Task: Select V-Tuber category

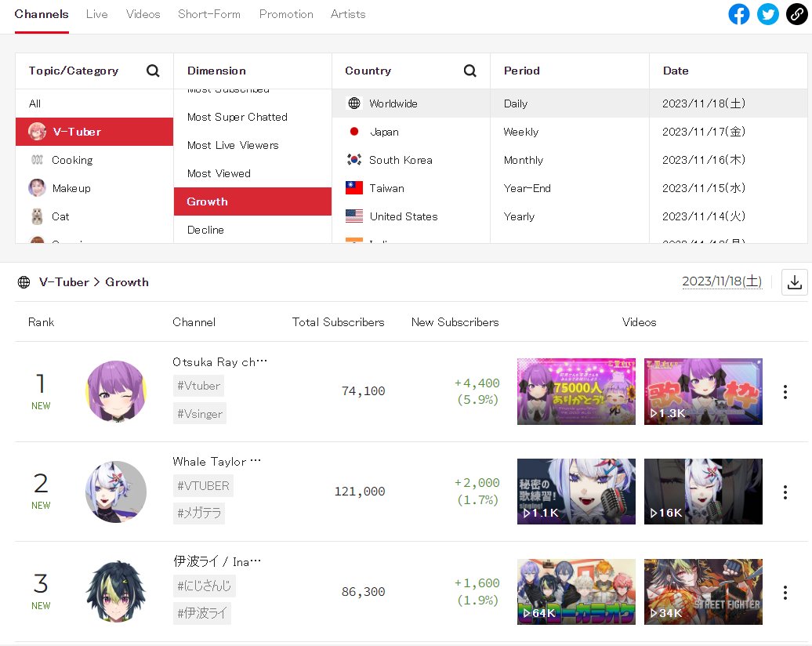Action: 94,132
